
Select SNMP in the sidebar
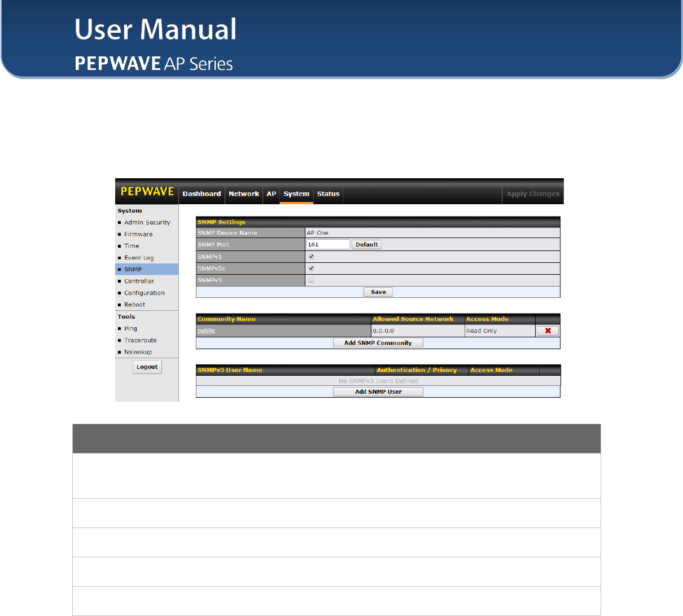[x=147, y=270]
